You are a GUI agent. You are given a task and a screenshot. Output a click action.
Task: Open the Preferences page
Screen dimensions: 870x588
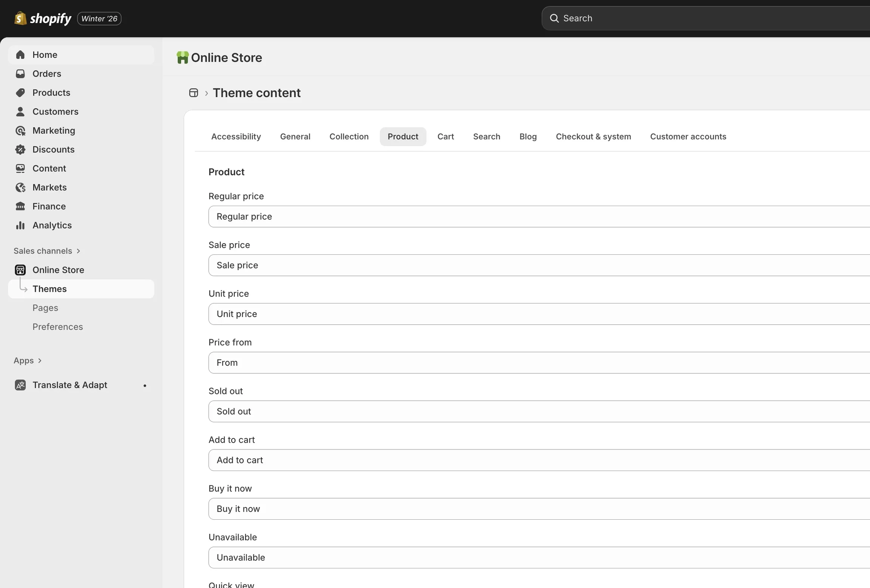click(x=58, y=326)
